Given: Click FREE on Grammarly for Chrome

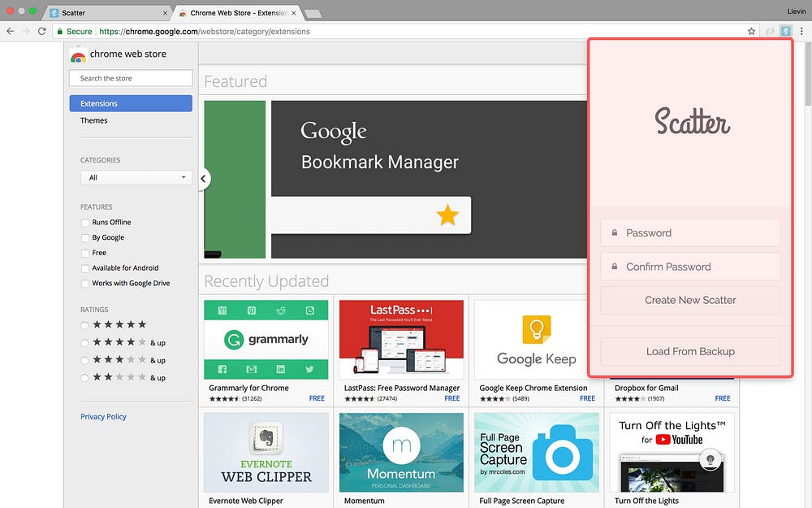Looking at the screenshot, I should click(317, 398).
